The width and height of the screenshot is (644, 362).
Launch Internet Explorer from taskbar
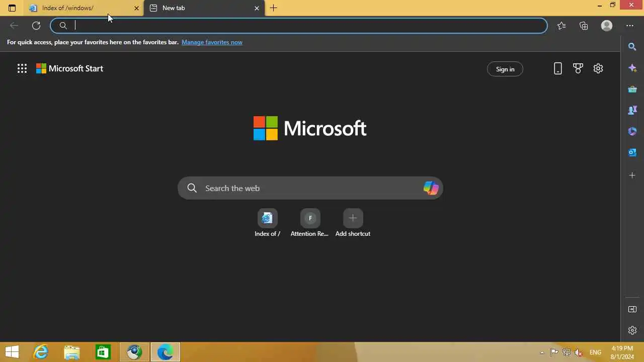41,352
